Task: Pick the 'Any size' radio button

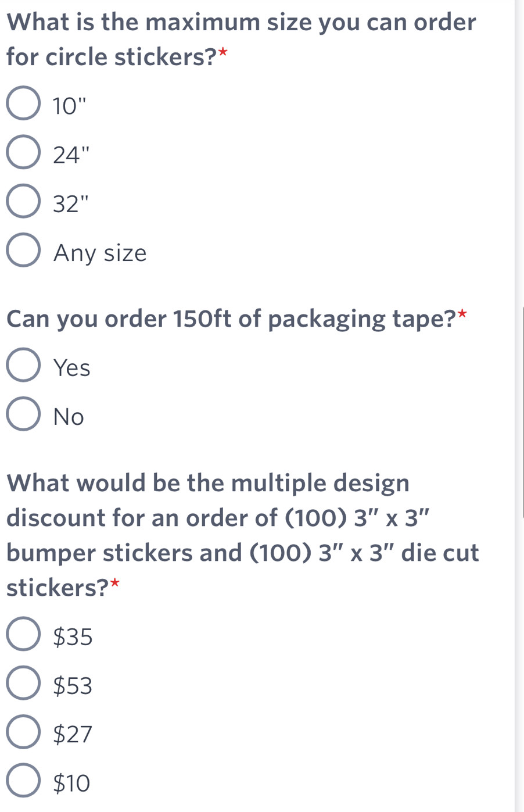Action: [x=23, y=251]
